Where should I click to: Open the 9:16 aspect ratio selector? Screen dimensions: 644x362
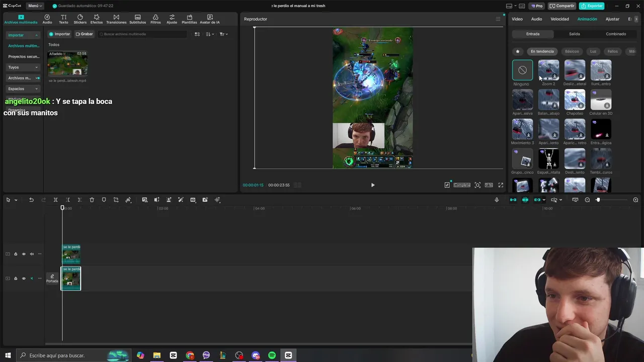coord(489,185)
